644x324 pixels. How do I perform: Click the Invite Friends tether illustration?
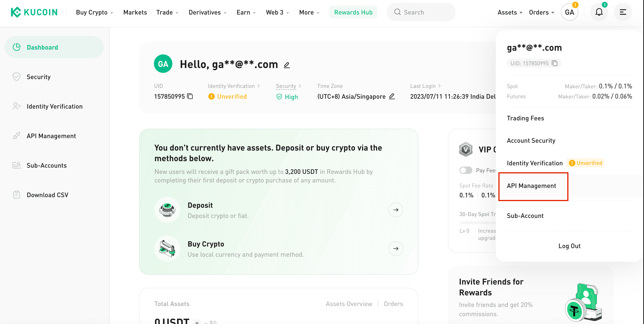point(583,302)
